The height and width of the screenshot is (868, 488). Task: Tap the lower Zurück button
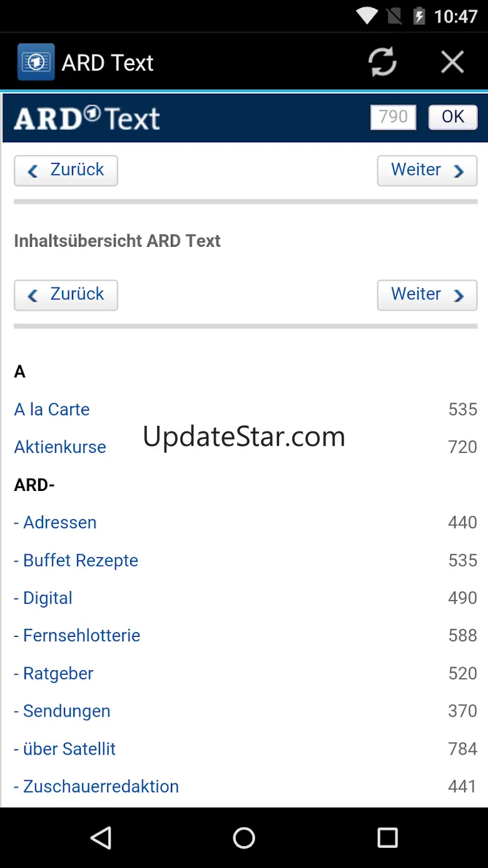click(x=66, y=295)
